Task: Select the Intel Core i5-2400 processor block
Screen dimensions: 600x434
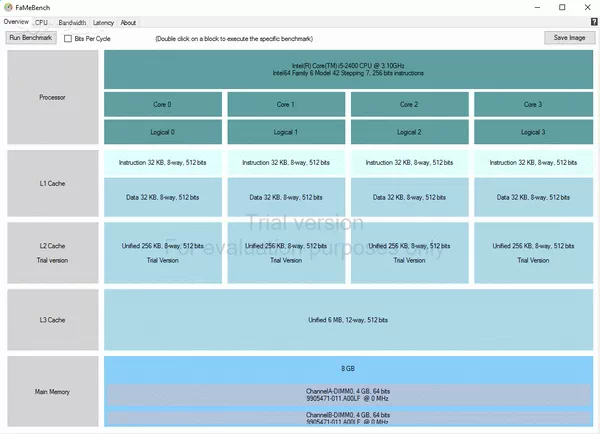Action: [350, 69]
